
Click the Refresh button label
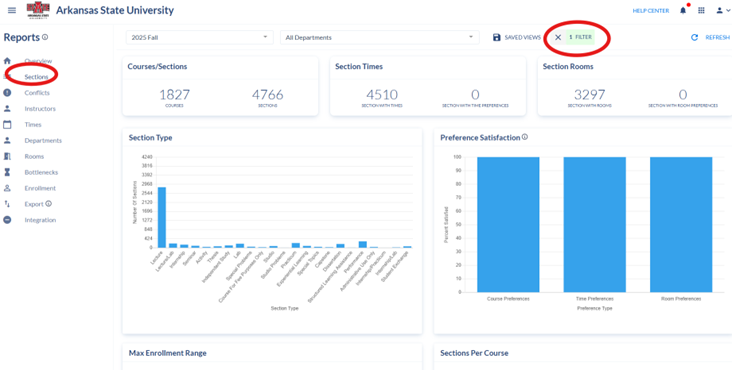(x=718, y=37)
